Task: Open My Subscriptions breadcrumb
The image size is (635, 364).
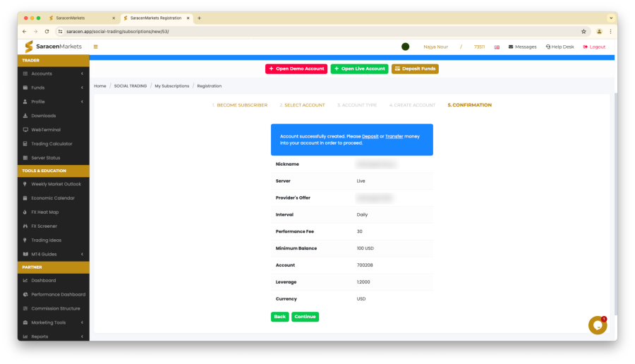Action: tap(171, 86)
